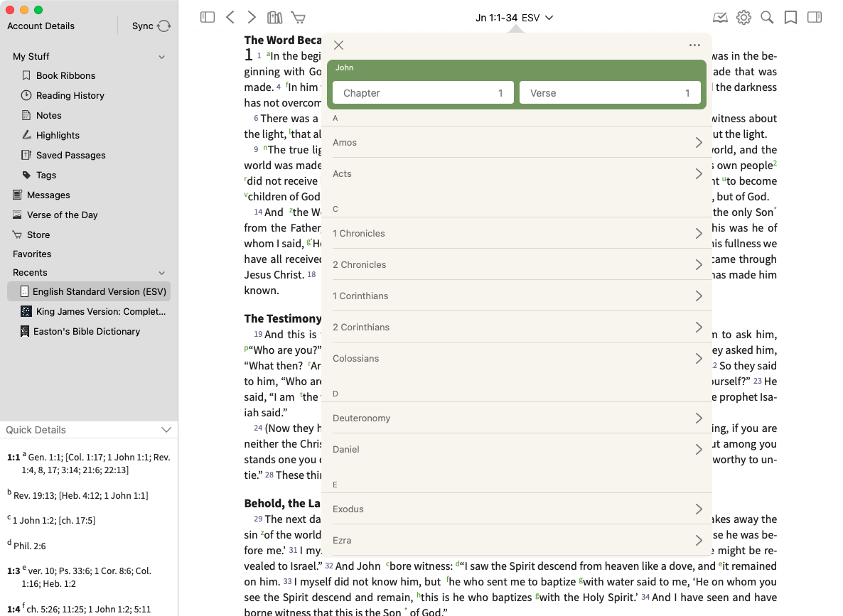Open the popup's more options ellipsis

pyautogui.click(x=694, y=45)
